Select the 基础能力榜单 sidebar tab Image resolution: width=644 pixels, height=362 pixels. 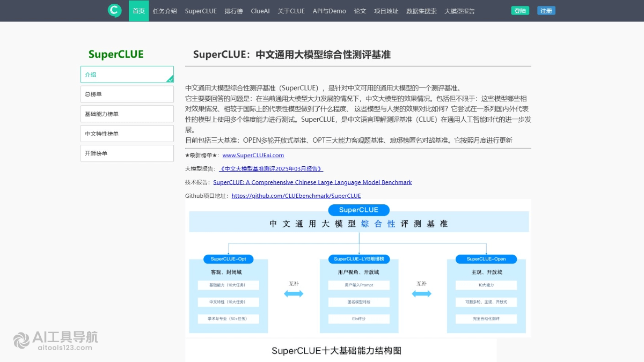point(127,114)
